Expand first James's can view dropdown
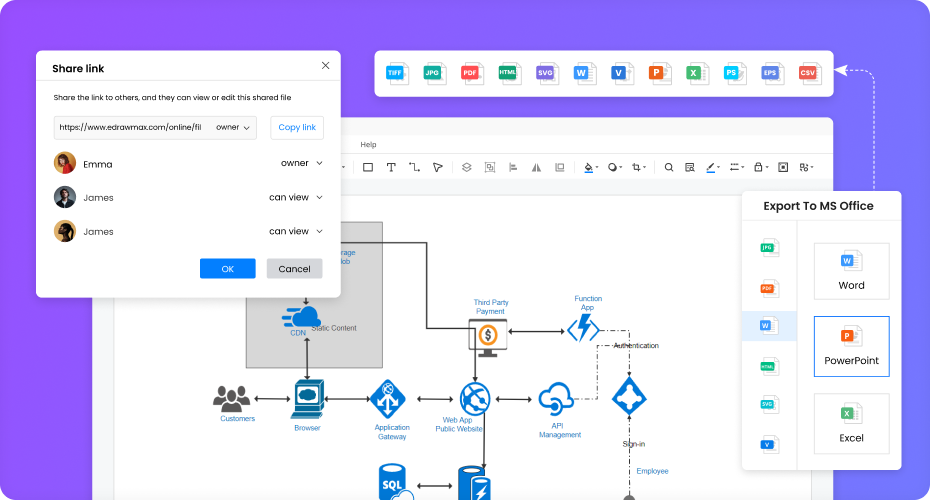This screenshot has width=930, height=500. pos(296,197)
